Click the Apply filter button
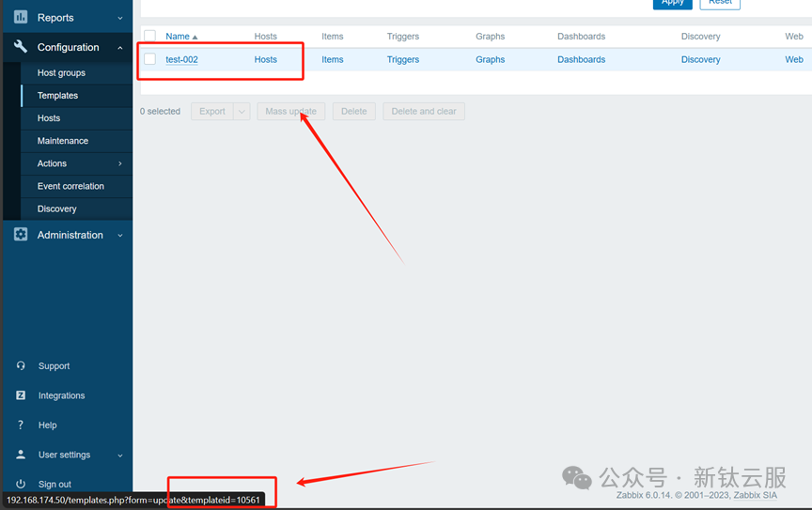The width and height of the screenshot is (812, 510). 673,3
